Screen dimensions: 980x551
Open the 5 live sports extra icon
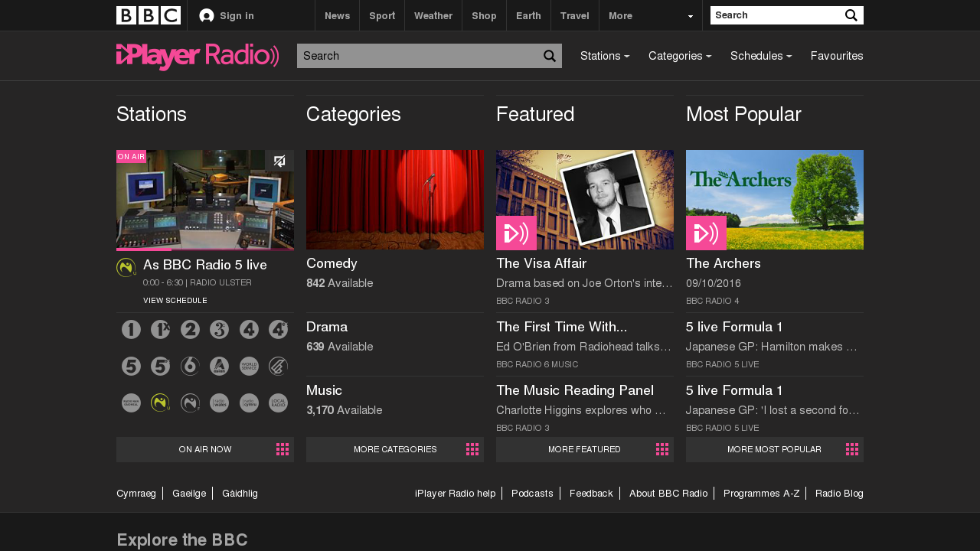tap(160, 367)
